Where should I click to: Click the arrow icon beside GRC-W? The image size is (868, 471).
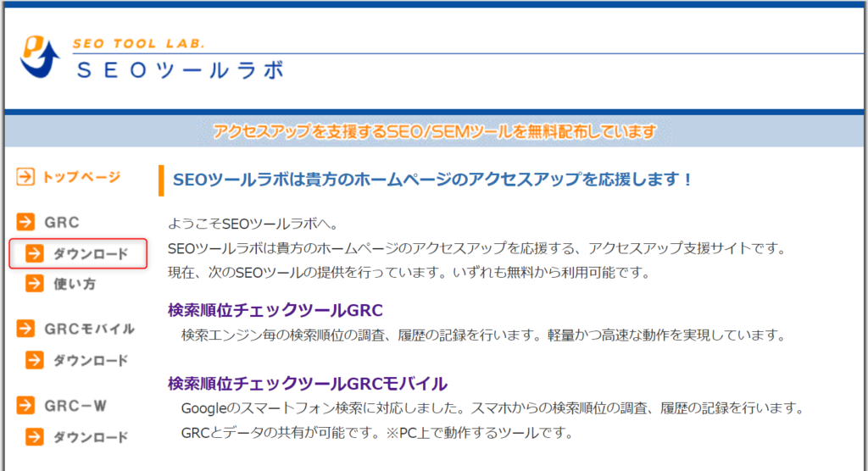[x=25, y=405]
